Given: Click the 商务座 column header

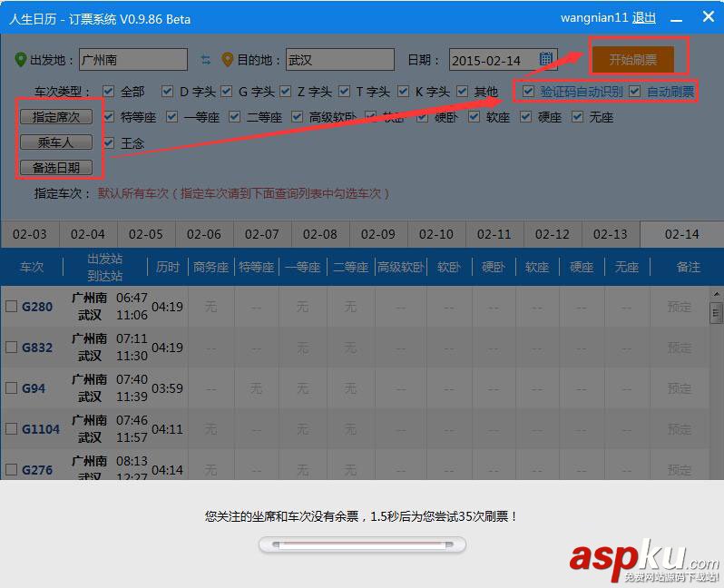Looking at the screenshot, I should click(x=211, y=267).
